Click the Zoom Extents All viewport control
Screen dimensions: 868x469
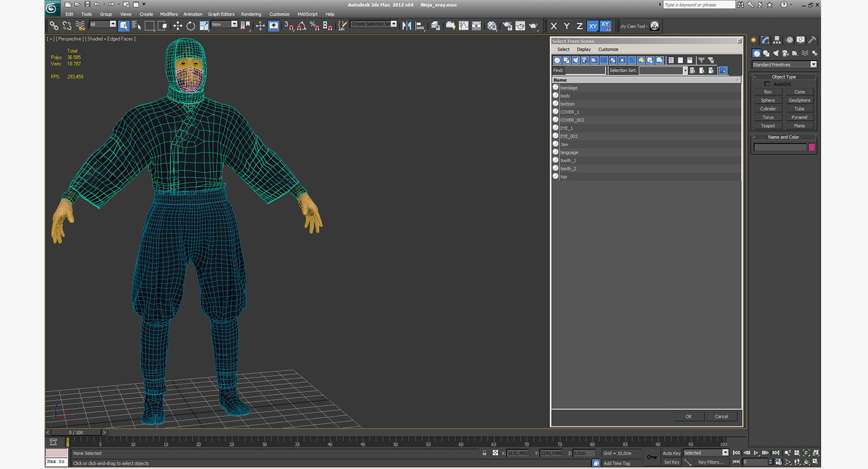(x=816, y=453)
